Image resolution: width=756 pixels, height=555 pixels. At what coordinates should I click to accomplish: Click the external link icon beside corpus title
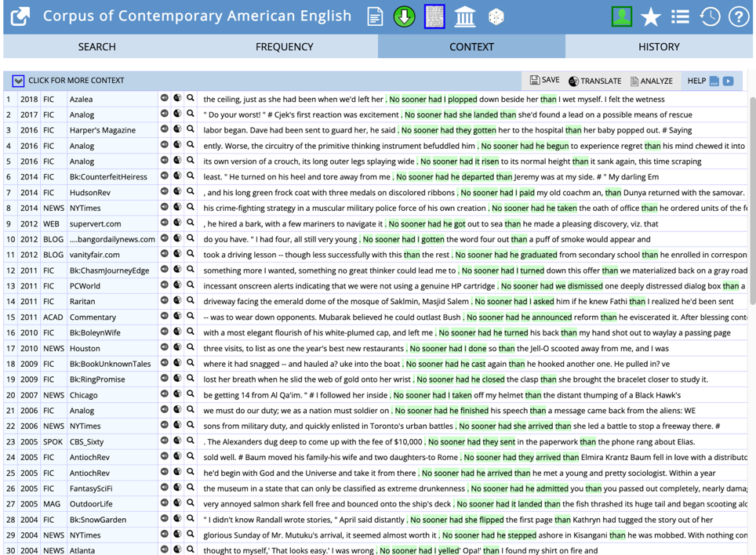20,17
